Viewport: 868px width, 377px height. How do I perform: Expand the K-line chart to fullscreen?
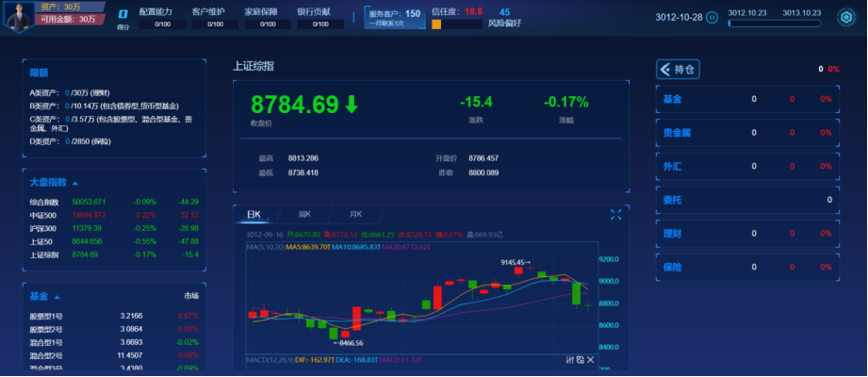pyautogui.click(x=615, y=214)
